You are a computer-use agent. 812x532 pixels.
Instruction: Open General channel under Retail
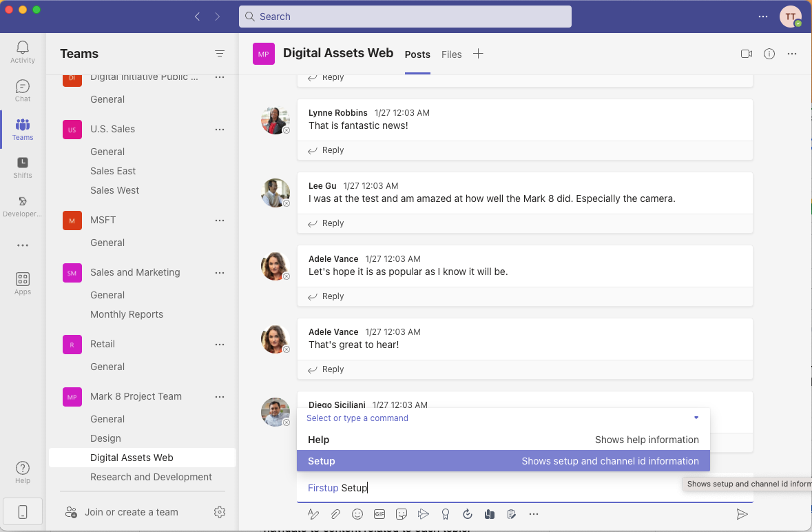click(x=107, y=367)
